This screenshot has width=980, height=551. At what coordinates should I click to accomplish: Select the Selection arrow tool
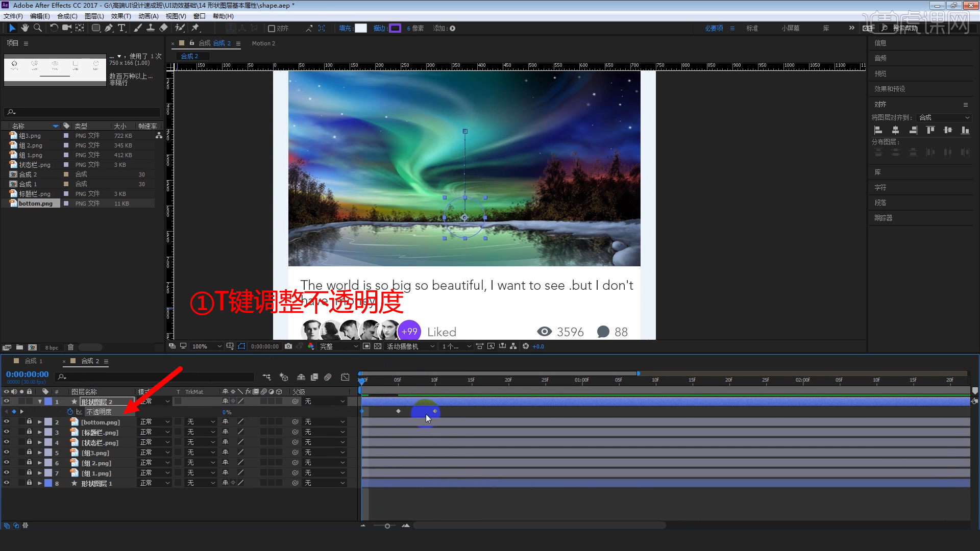[12, 28]
